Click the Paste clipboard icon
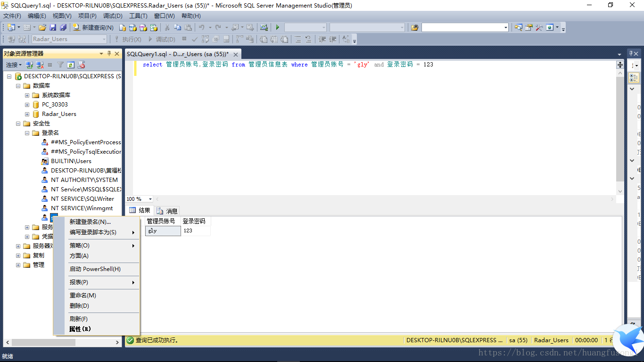The image size is (644, 362). pyautogui.click(x=188, y=27)
